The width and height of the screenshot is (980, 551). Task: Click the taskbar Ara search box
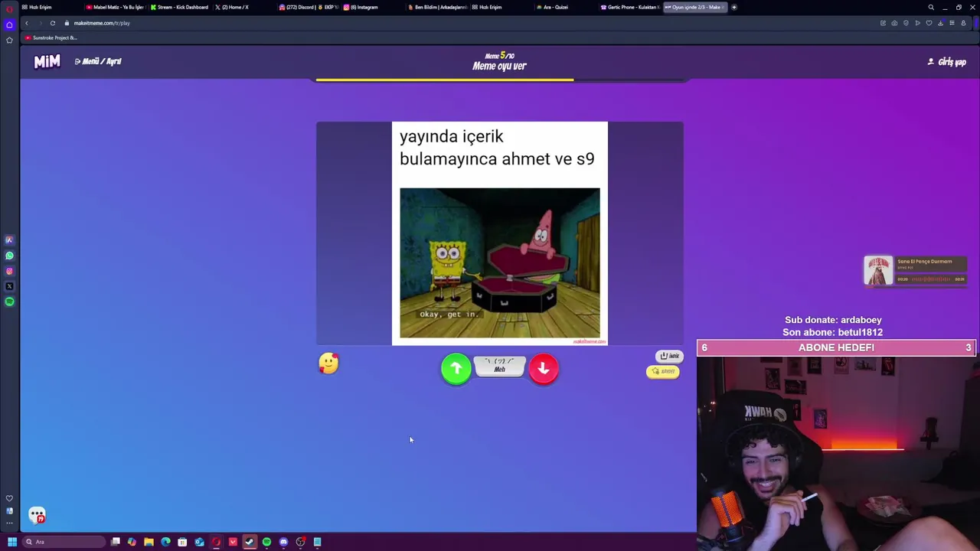pos(64,542)
